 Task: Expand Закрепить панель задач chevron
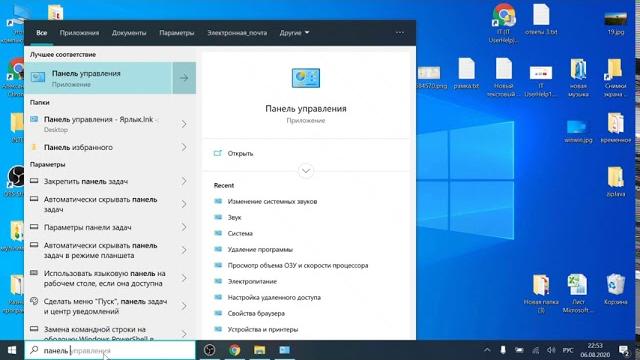[x=184, y=181]
